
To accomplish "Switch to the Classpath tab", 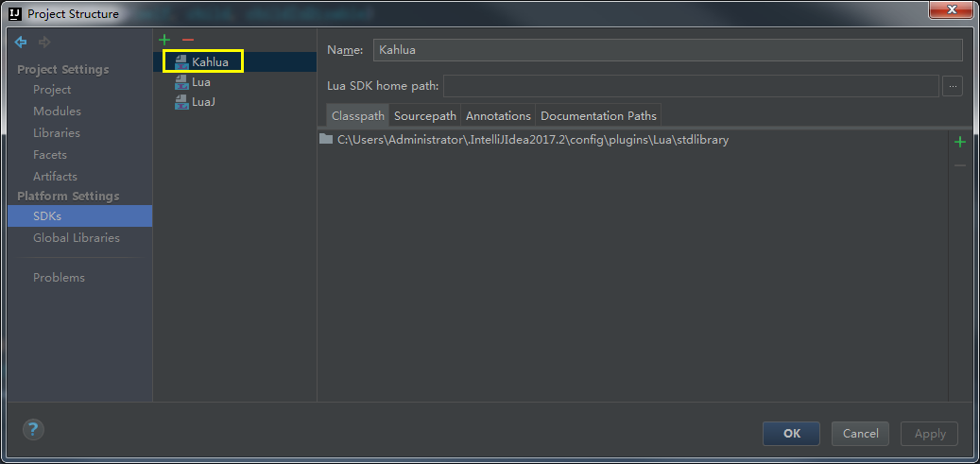I will point(357,115).
